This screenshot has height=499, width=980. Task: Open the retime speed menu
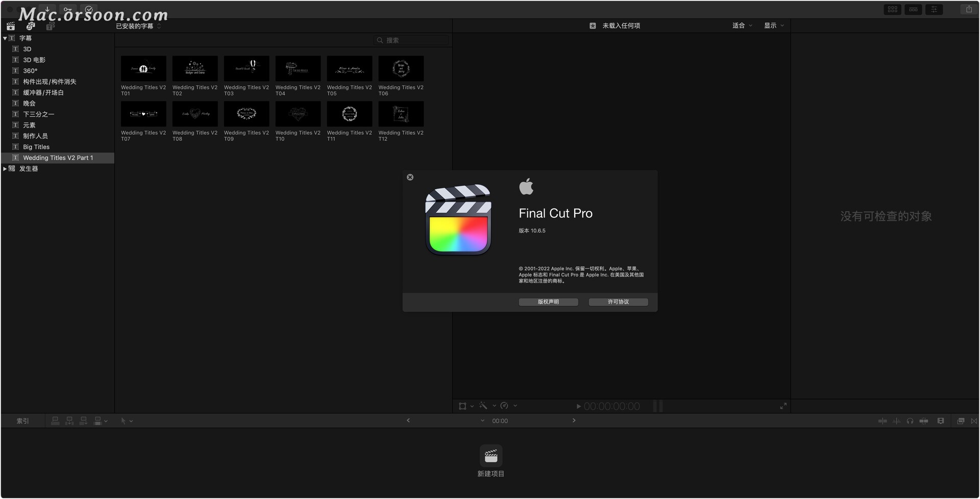508,406
